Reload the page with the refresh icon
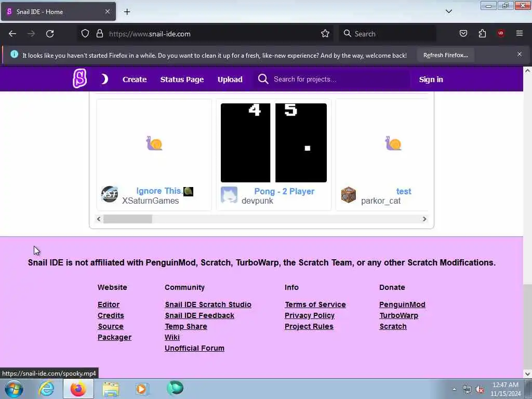 50,34
